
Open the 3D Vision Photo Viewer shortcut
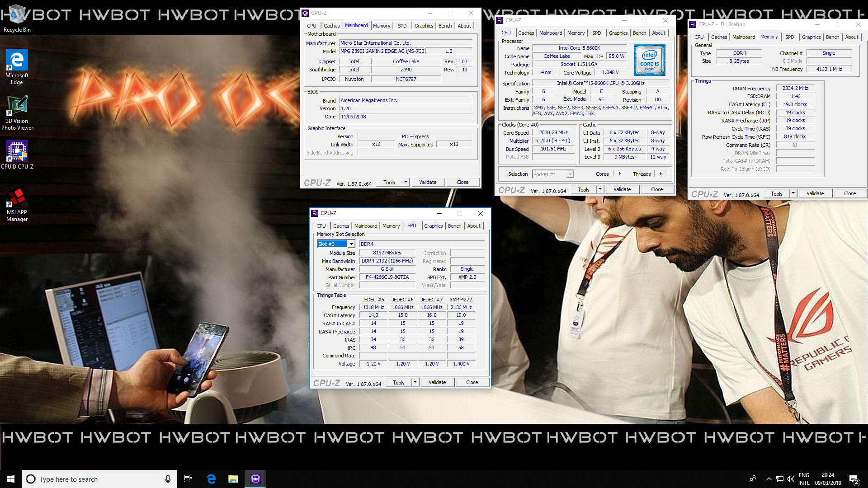click(x=17, y=113)
